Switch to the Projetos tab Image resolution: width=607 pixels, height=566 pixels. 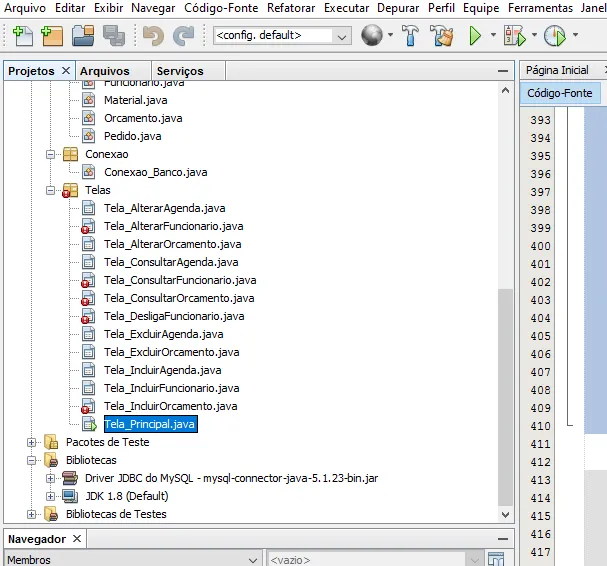pyautogui.click(x=31, y=71)
